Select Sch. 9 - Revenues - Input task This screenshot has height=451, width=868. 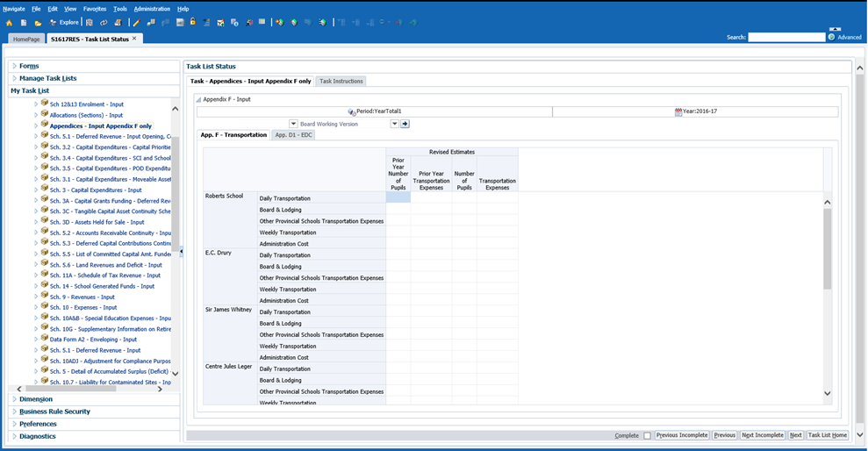[82, 297]
